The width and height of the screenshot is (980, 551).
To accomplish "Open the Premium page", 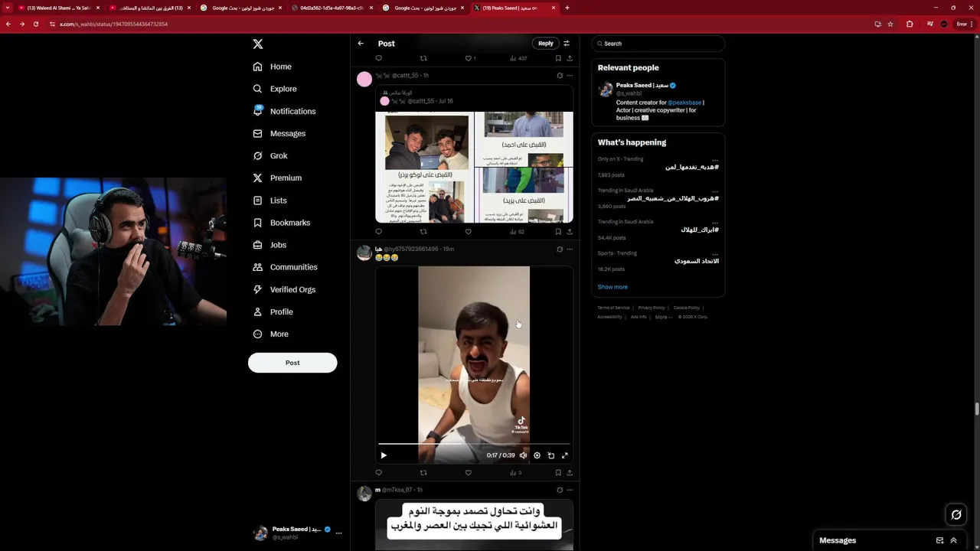I will [x=277, y=178].
